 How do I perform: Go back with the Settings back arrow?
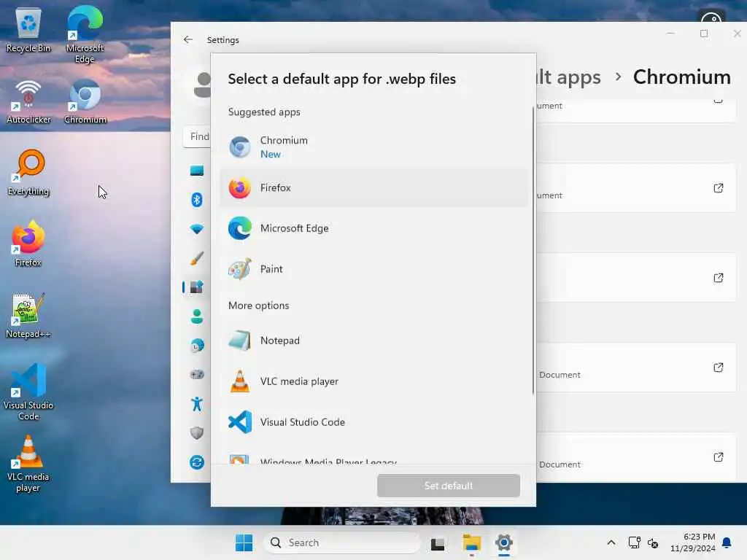pyautogui.click(x=188, y=39)
